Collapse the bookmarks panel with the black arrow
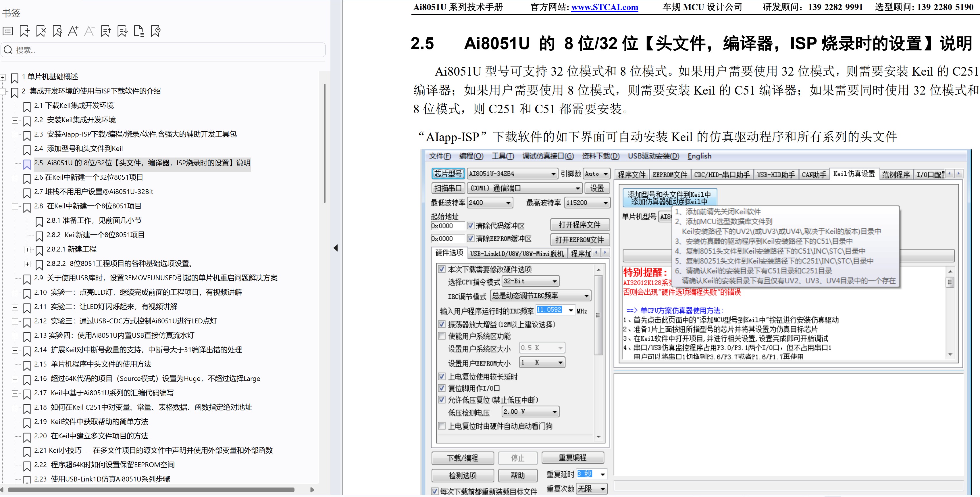 [x=335, y=248]
